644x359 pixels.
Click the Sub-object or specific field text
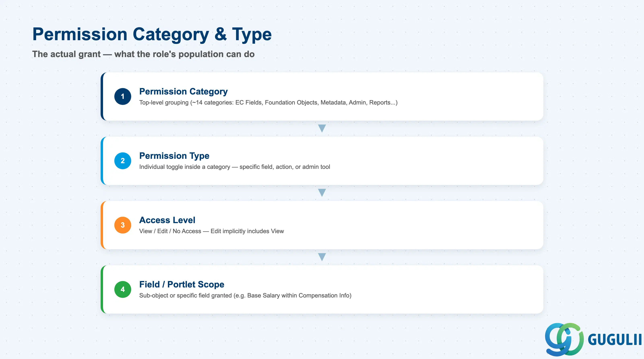coord(245,296)
